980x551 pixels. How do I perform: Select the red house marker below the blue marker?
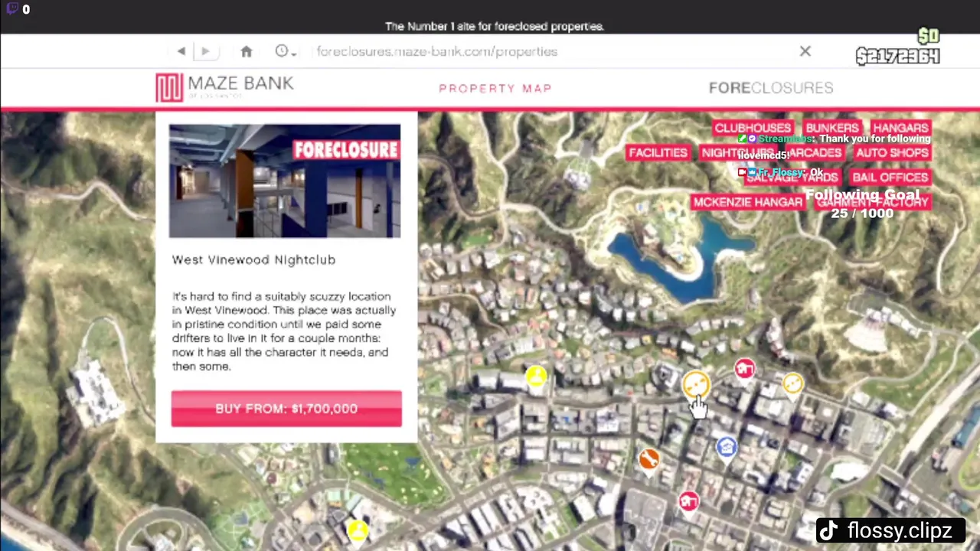(x=688, y=500)
